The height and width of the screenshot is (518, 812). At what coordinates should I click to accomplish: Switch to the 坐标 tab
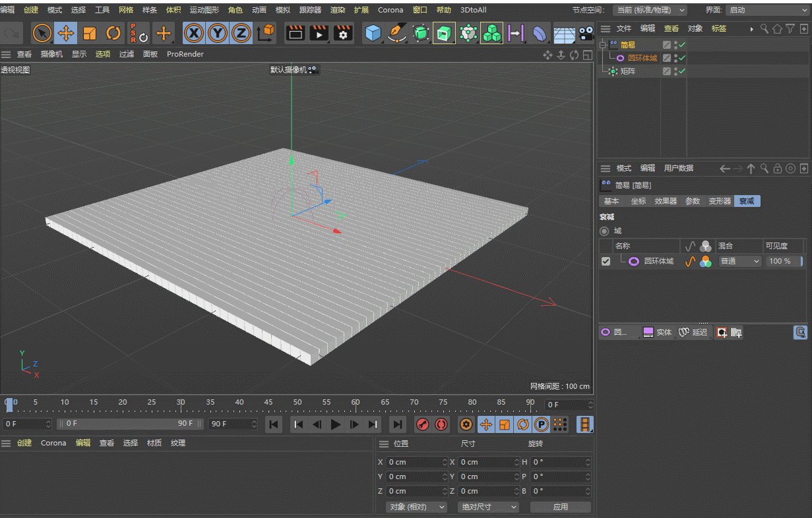[639, 201]
